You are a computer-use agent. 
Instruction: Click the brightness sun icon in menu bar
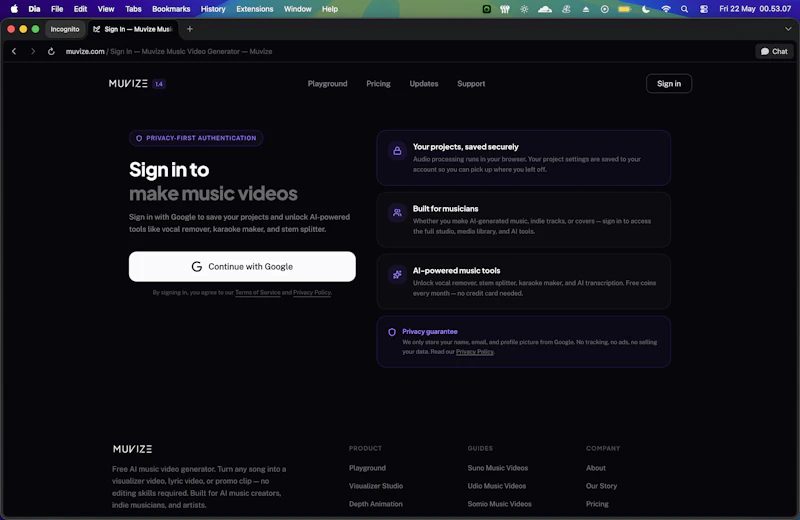tap(524, 9)
